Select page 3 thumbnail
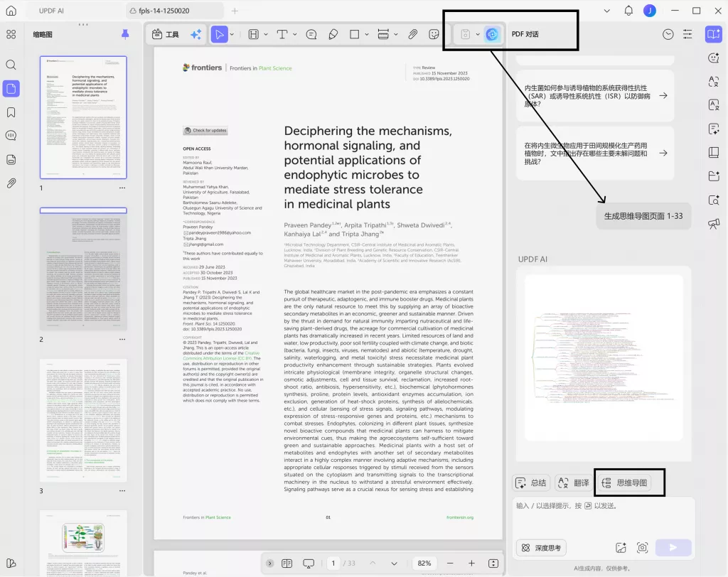The width and height of the screenshot is (728, 577). click(x=83, y=420)
